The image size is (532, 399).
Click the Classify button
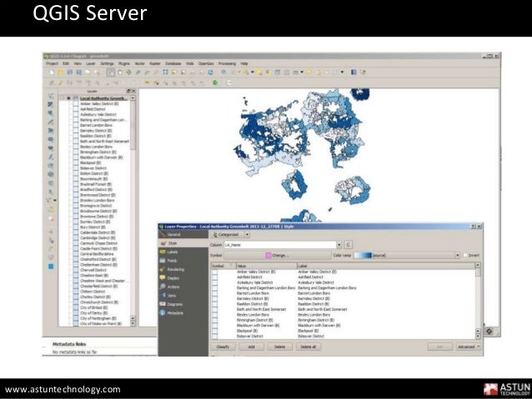pyautogui.click(x=223, y=347)
